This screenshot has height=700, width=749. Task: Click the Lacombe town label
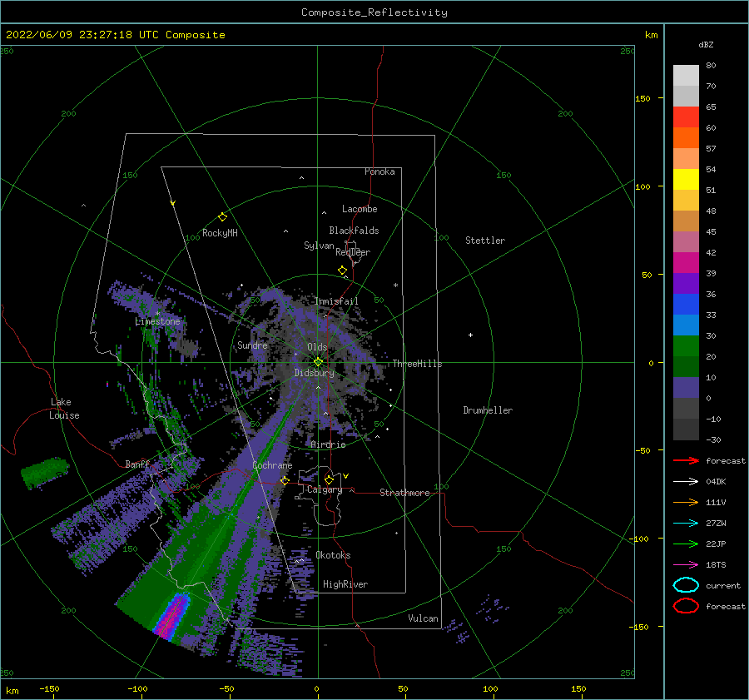coord(360,209)
